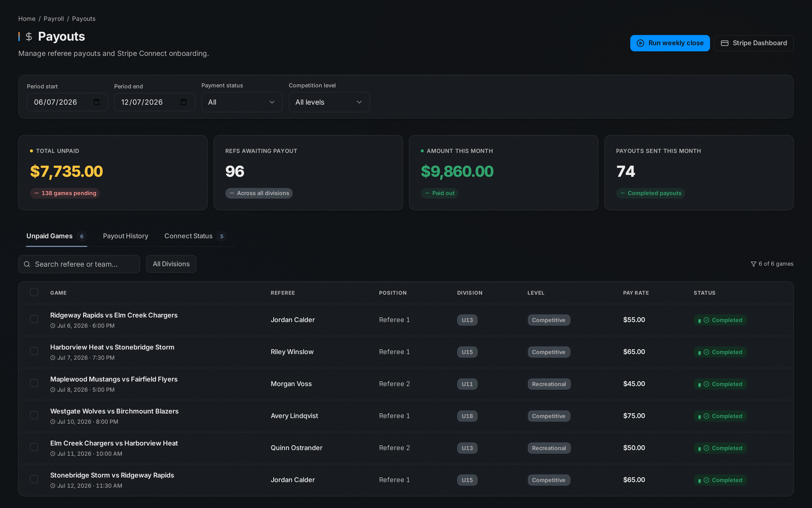This screenshot has width=812, height=508.
Task: Click the Paid out badge
Action: pos(439,193)
